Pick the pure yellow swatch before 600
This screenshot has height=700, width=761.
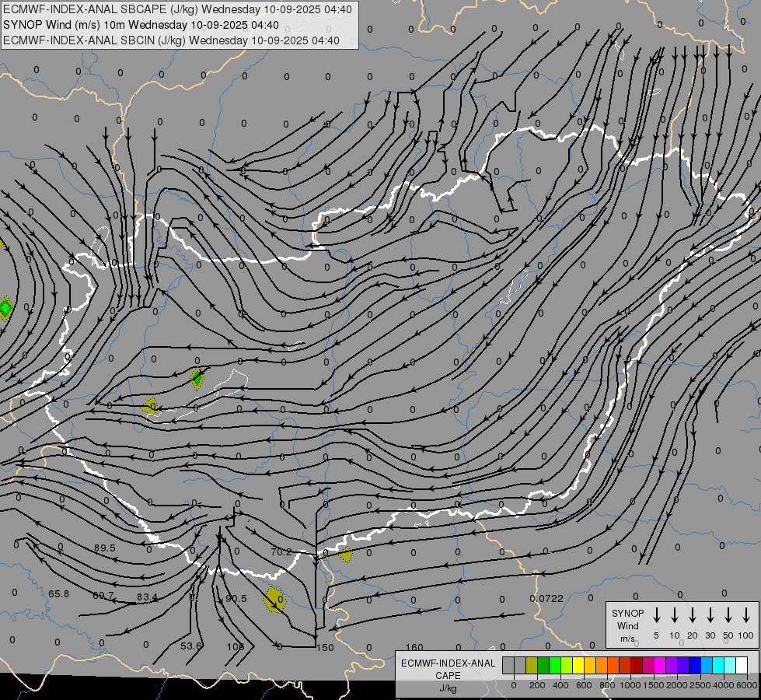pyautogui.click(x=578, y=665)
